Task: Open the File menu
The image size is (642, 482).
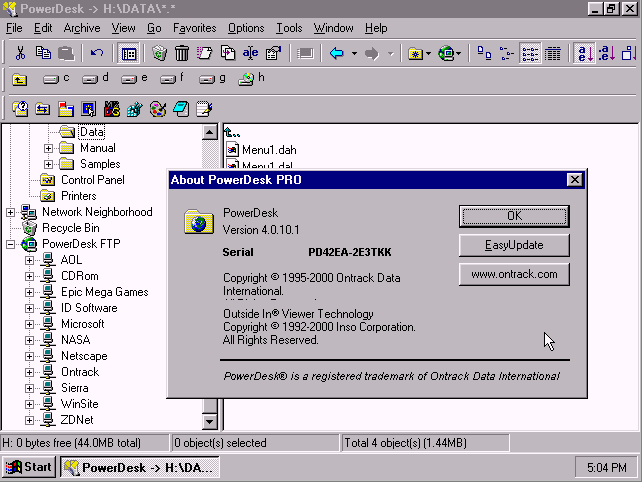Action: click(x=14, y=28)
